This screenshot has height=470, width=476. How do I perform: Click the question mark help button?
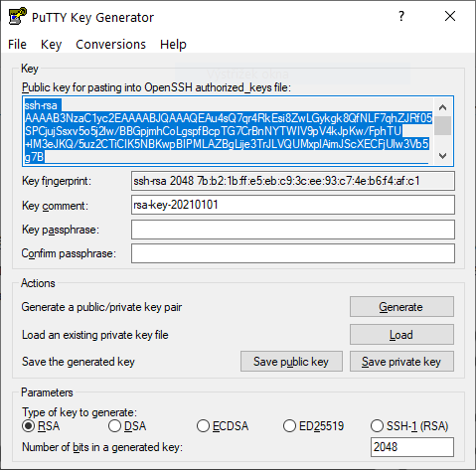(401, 16)
